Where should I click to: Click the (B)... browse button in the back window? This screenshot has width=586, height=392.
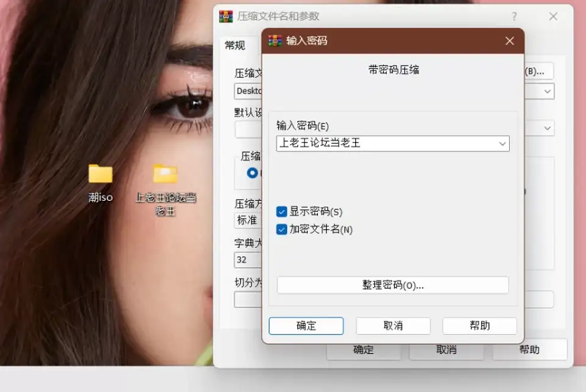(x=538, y=71)
